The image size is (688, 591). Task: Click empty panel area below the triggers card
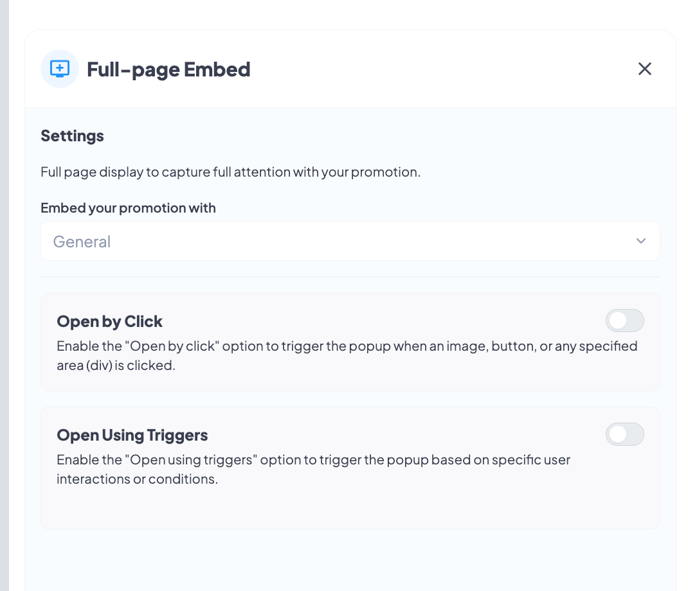click(x=350, y=561)
